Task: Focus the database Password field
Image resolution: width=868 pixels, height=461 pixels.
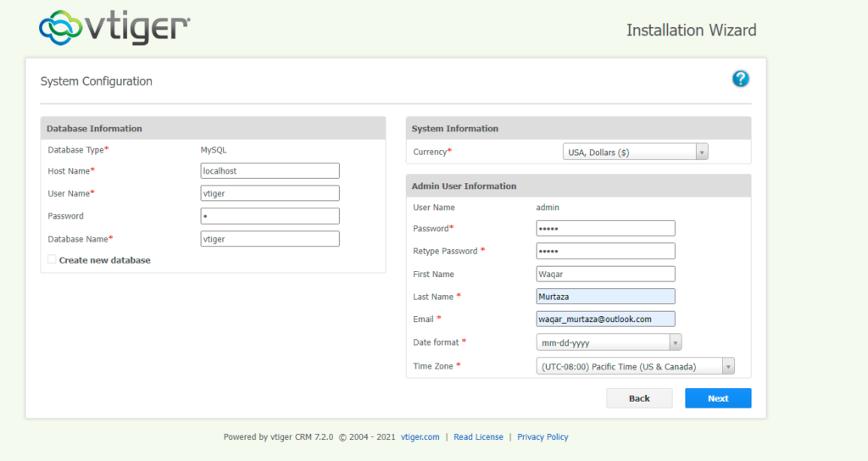Action: (x=270, y=216)
